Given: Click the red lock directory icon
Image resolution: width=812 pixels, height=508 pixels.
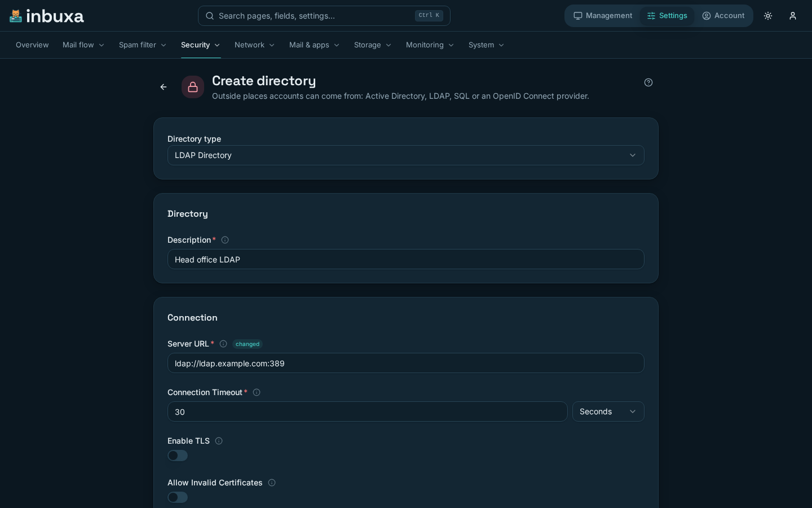Looking at the screenshot, I should 193,87.
